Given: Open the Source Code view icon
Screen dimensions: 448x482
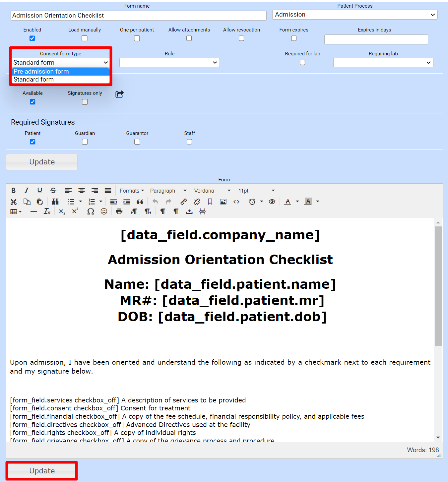Looking at the screenshot, I should (x=236, y=202).
